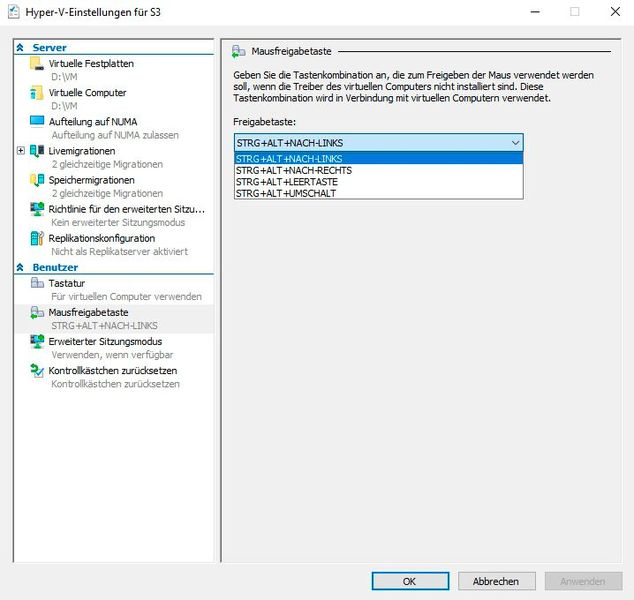Click the Server section header label
The image size is (634, 600).
pos(49,48)
